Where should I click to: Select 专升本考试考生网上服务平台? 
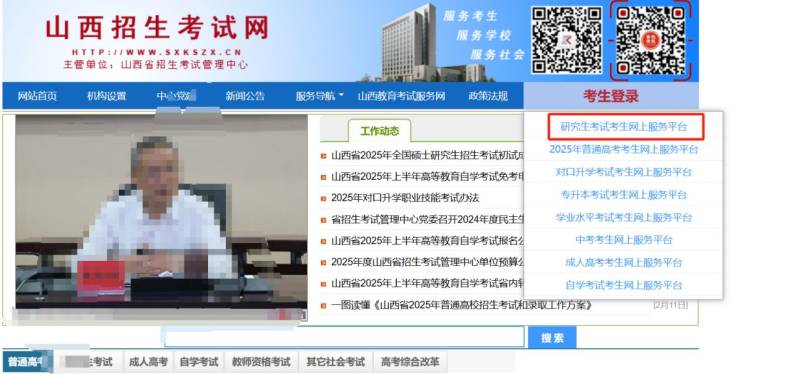(x=623, y=194)
